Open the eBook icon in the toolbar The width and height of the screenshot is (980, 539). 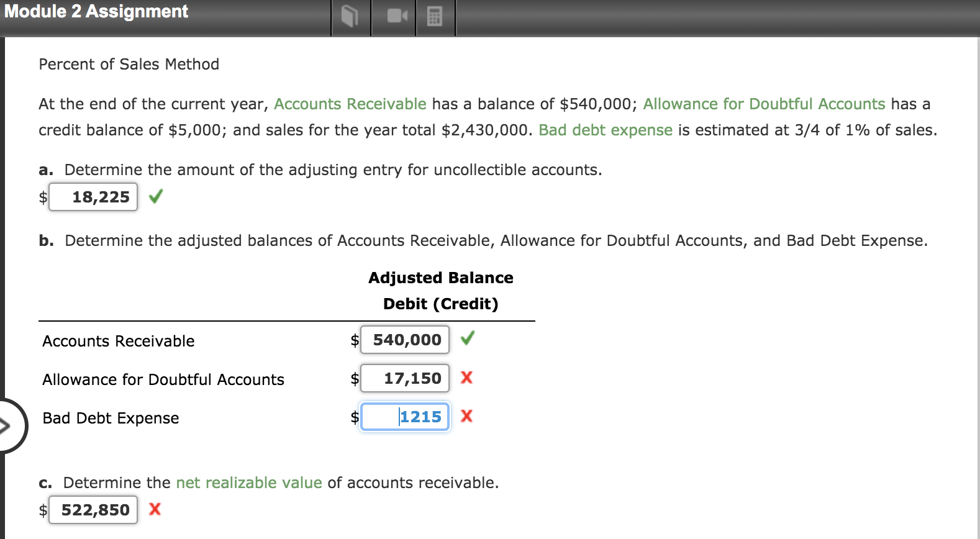(351, 17)
